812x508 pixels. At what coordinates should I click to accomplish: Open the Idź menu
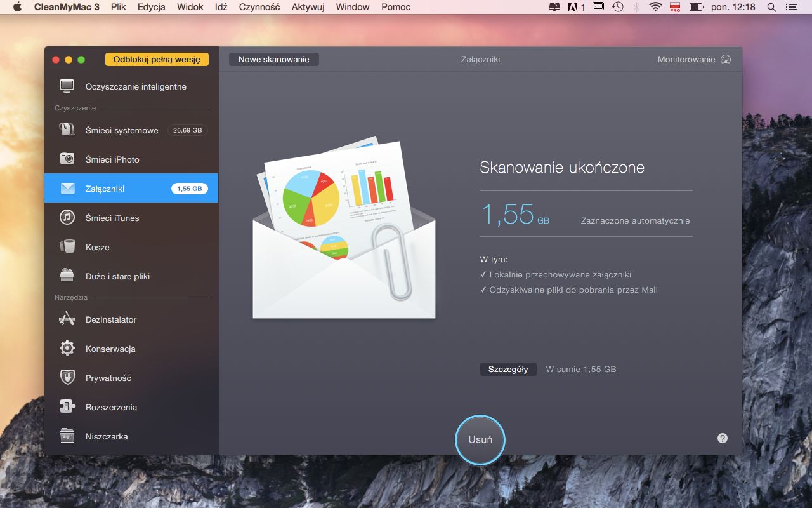tap(221, 7)
